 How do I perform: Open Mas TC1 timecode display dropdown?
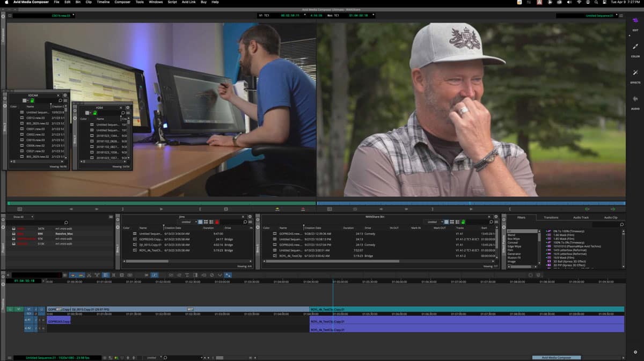point(372,16)
